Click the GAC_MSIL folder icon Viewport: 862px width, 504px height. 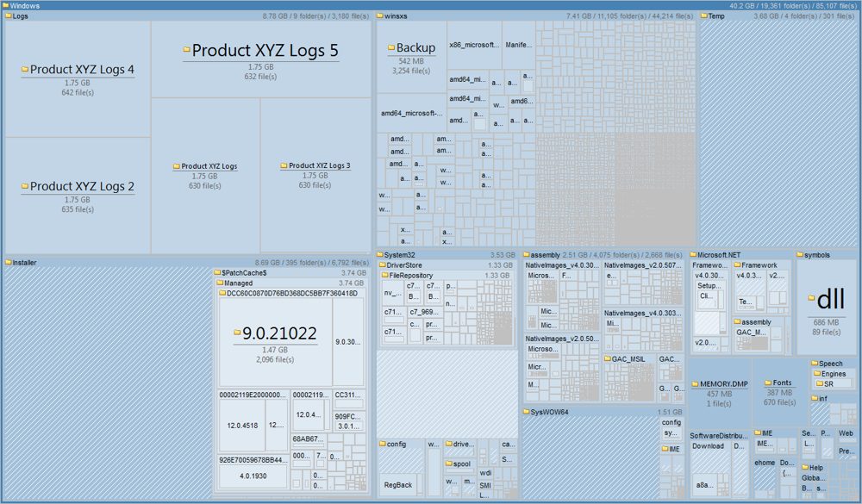point(608,359)
